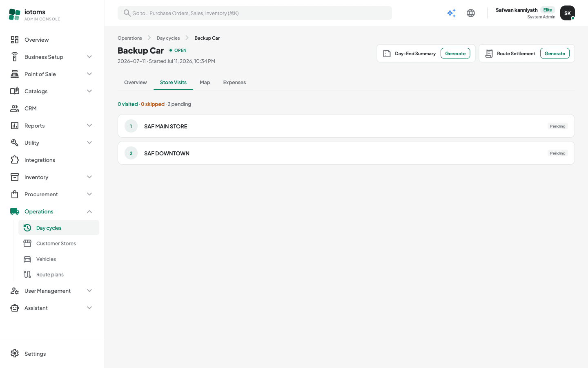Click the Inventory box icon
Screen dimensions: 588x368
[15, 177]
